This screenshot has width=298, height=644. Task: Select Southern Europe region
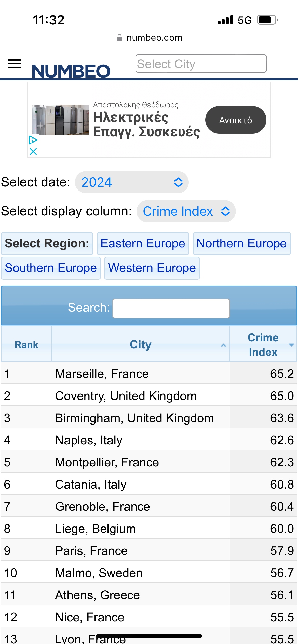(x=51, y=268)
